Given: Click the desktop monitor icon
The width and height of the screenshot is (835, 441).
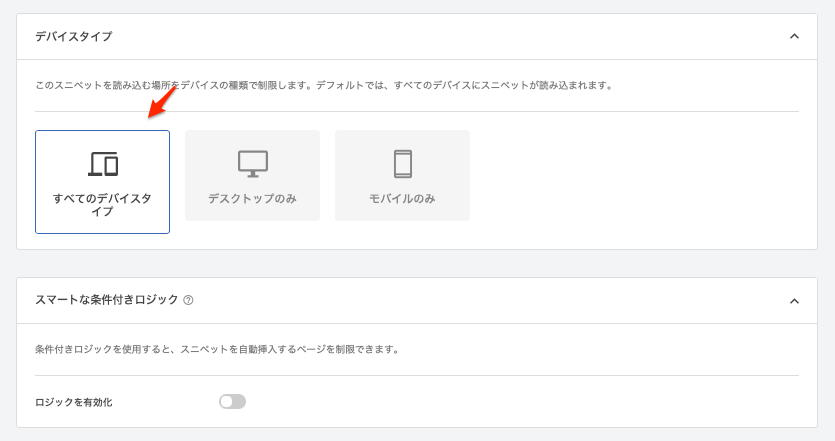Looking at the screenshot, I should (253, 164).
